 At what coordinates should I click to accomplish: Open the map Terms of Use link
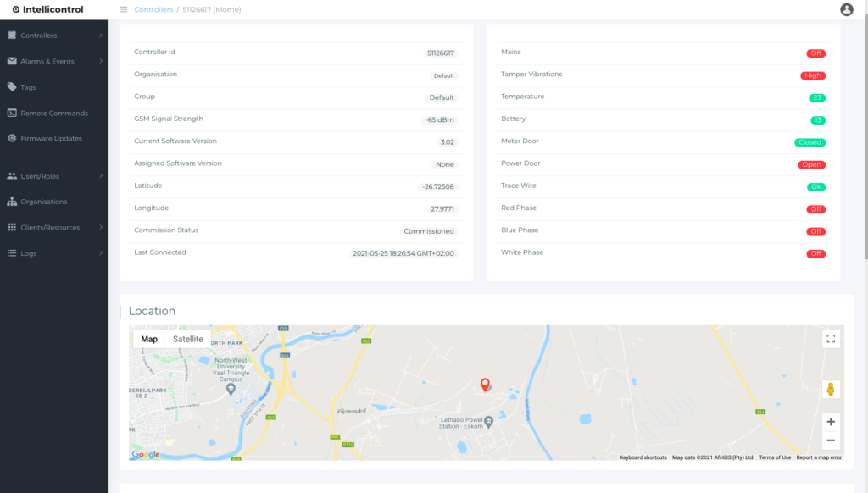click(x=775, y=457)
